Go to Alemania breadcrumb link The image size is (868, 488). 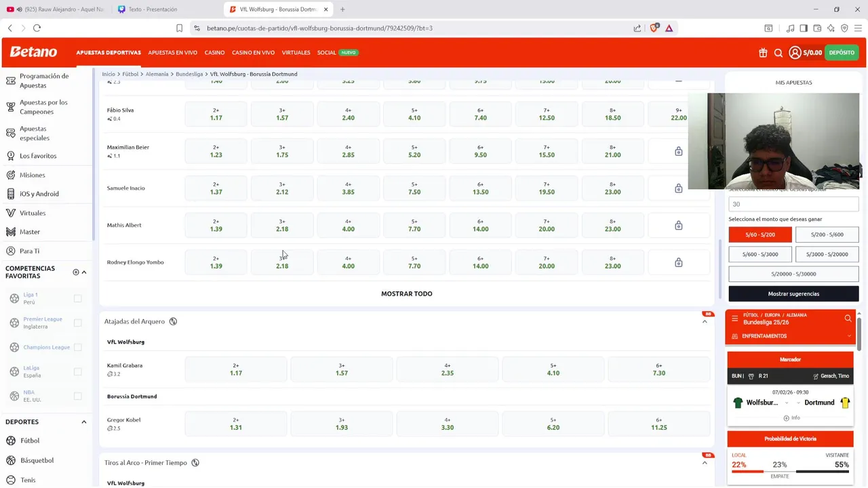[157, 74]
